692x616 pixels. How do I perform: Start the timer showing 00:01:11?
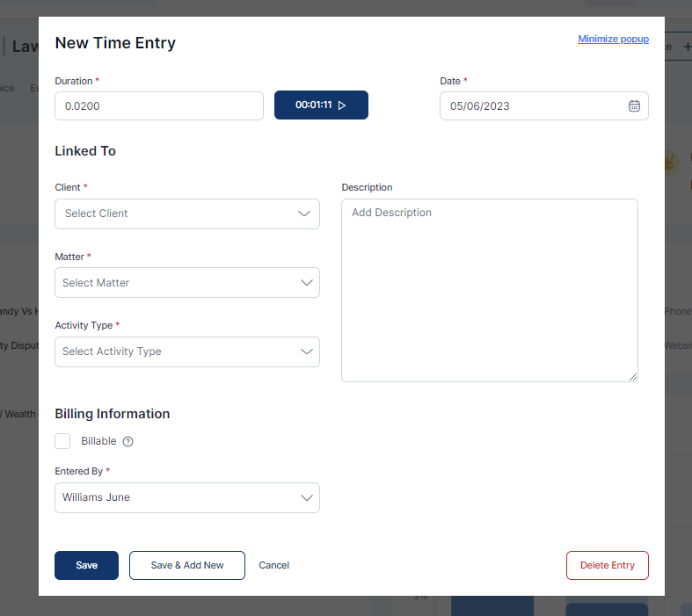pyautogui.click(x=321, y=105)
